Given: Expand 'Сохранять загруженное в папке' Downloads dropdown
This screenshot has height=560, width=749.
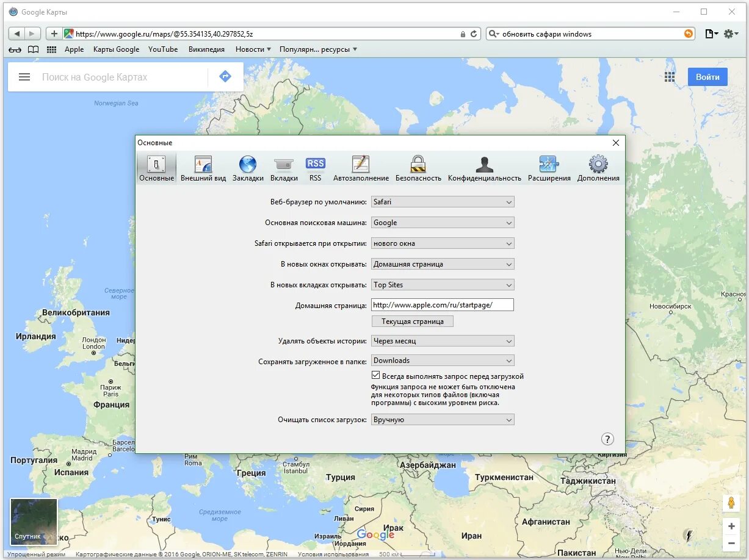Looking at the screenshot, I should pyautogui.click(x=443, y=361).
